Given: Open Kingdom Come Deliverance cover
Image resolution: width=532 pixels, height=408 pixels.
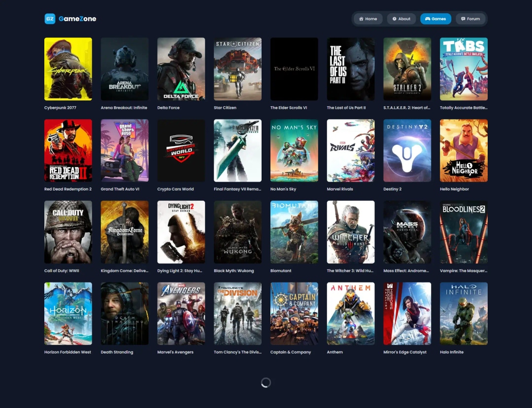Looking at the screenshot, I should (125, 232).
